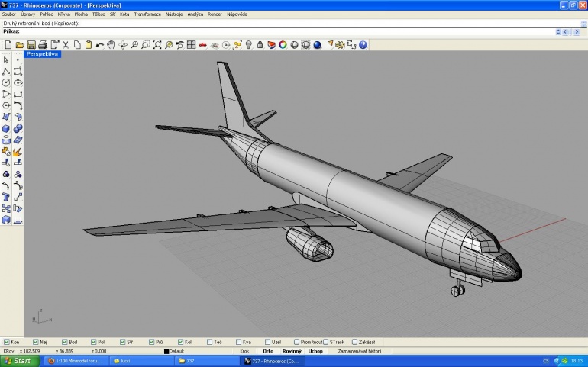Enable the Promítnout checkbox
Viewport: 588px width, 367px height.
296,342
